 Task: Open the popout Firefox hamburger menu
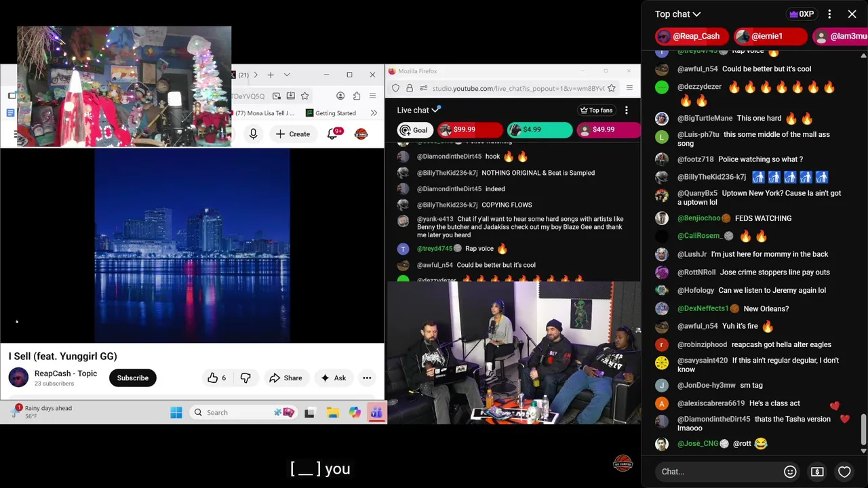629,89
